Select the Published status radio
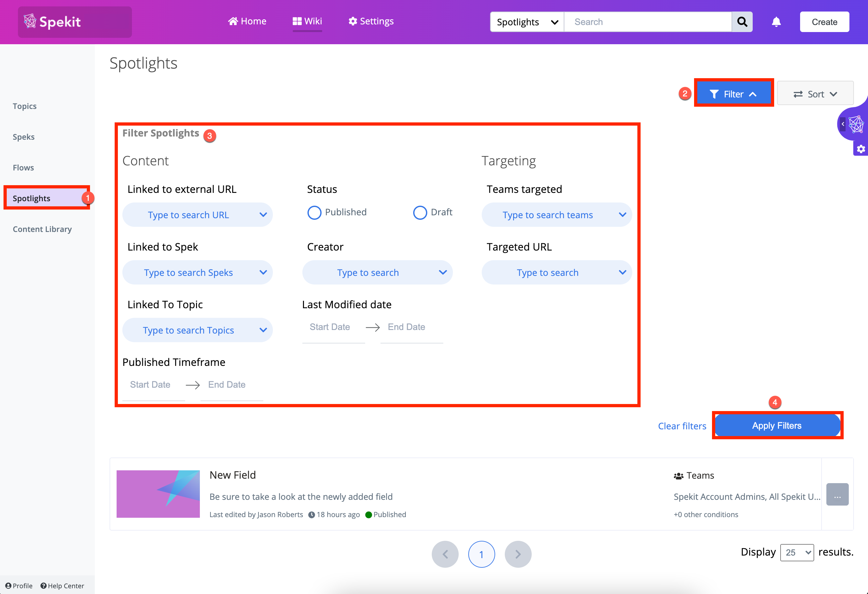Viewport: 868px width, 594px height. pyautogui.click(x=314, y=212)
